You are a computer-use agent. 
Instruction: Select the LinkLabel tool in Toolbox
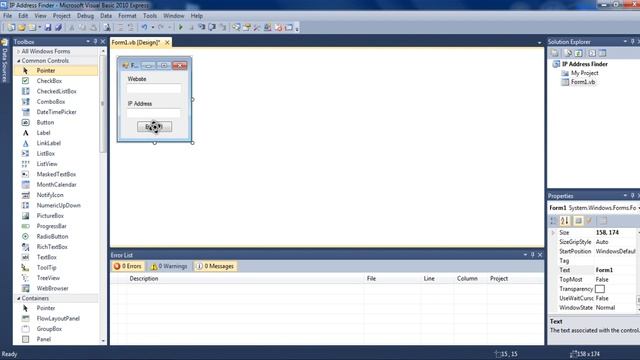pyautogui.click(x=49, y=143)
